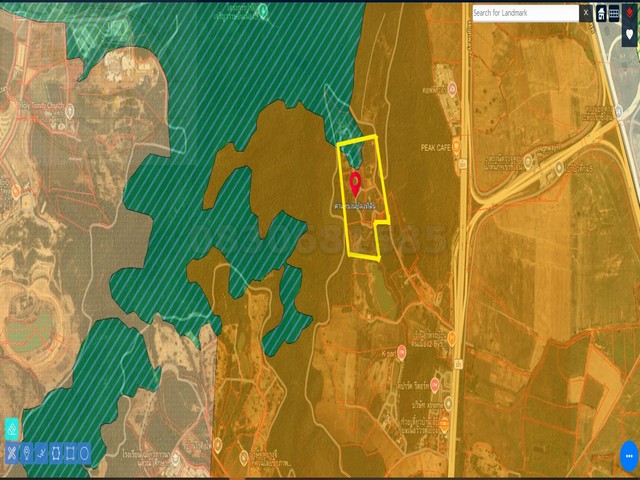Viewport: 640px width, 480px height.
Task: Open the blue three-dots more button
Action: (628, 457)
